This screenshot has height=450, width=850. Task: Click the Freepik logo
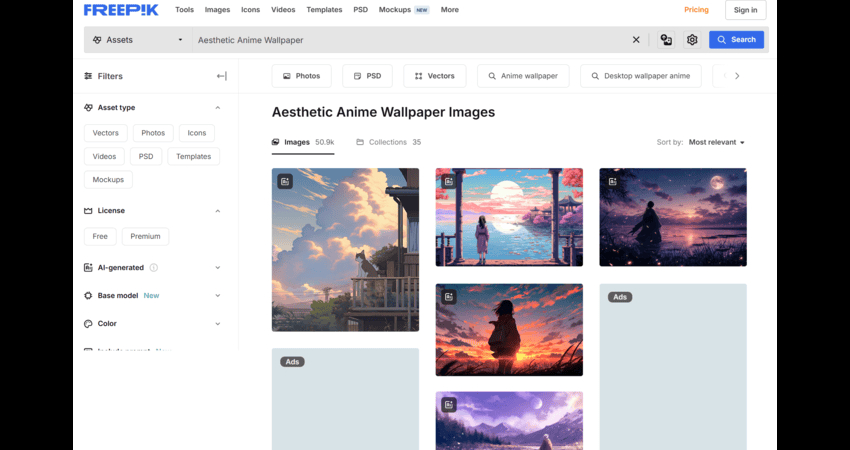click(x=121, y=10)
